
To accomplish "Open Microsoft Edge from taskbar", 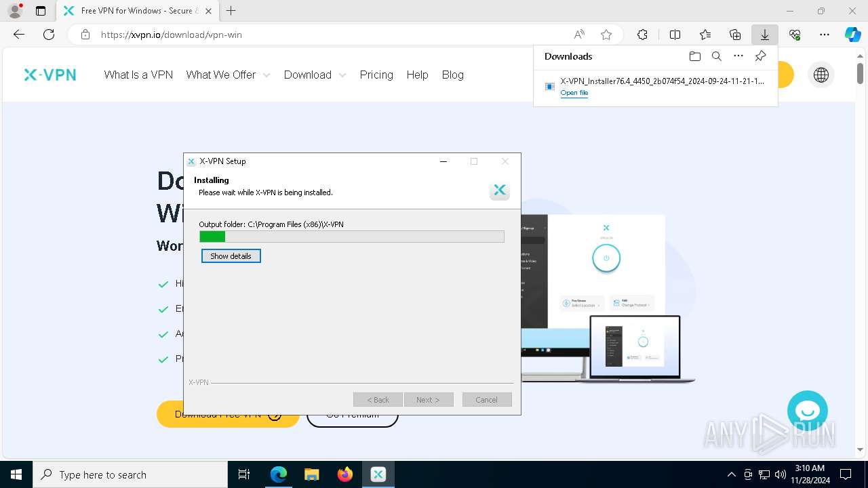I will point(279,474).
